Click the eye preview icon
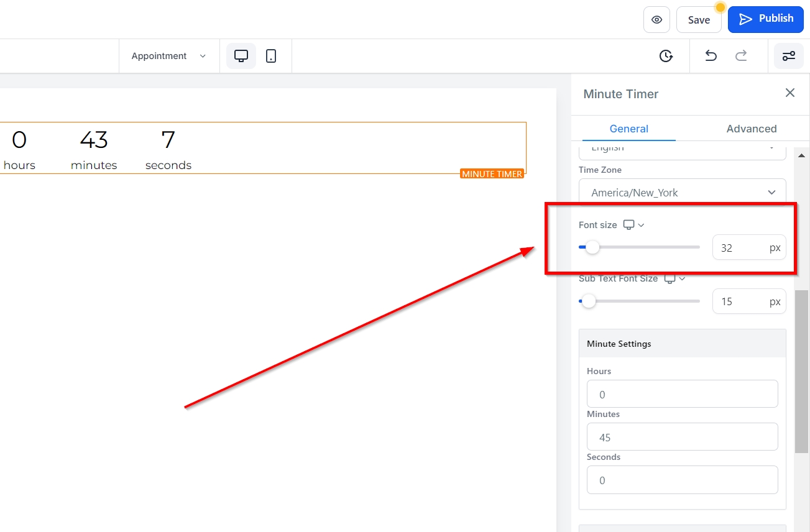Image resolution: width=810 pixels, height=532 pixels. point(656,20)
